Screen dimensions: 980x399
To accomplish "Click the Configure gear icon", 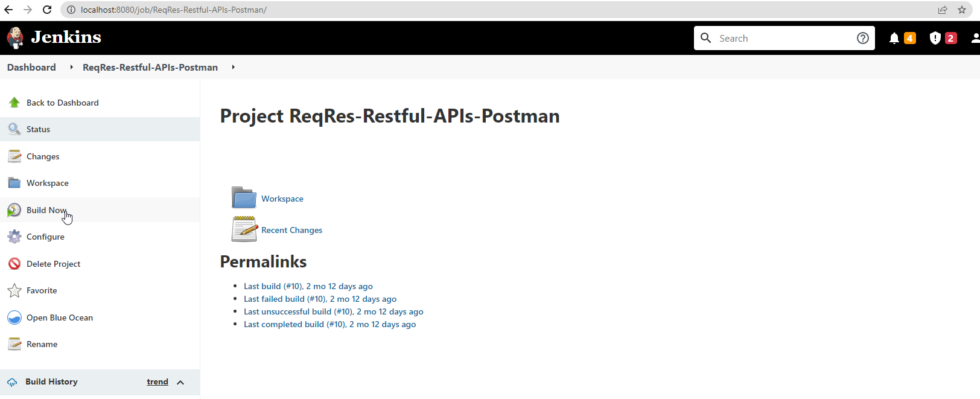I will (x=14, y=237).
